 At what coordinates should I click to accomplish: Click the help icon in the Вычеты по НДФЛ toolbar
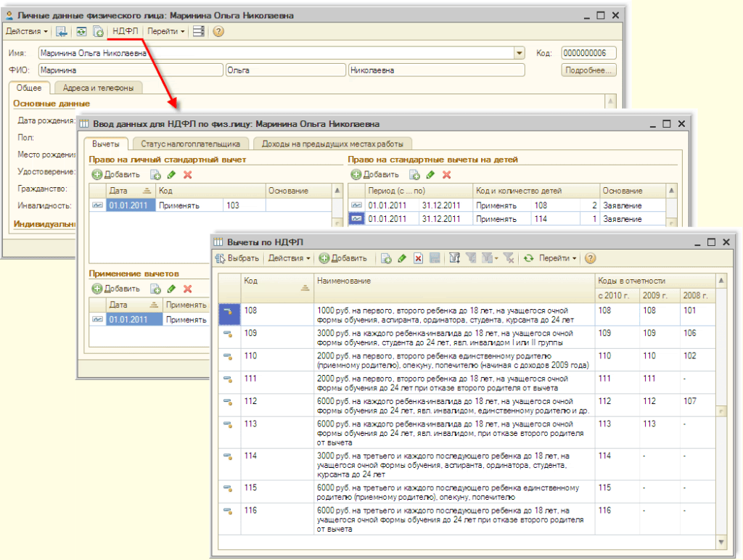pyautogui.click(x=590, y=258)
